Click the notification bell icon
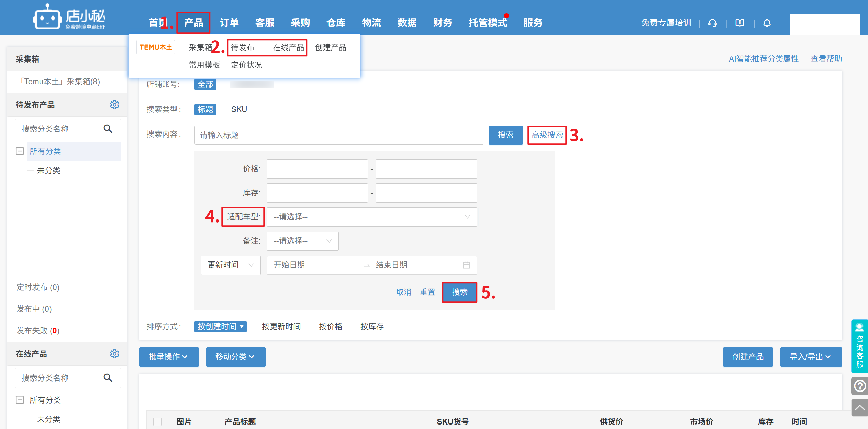868x429 pixels. [x=767, y=23]
